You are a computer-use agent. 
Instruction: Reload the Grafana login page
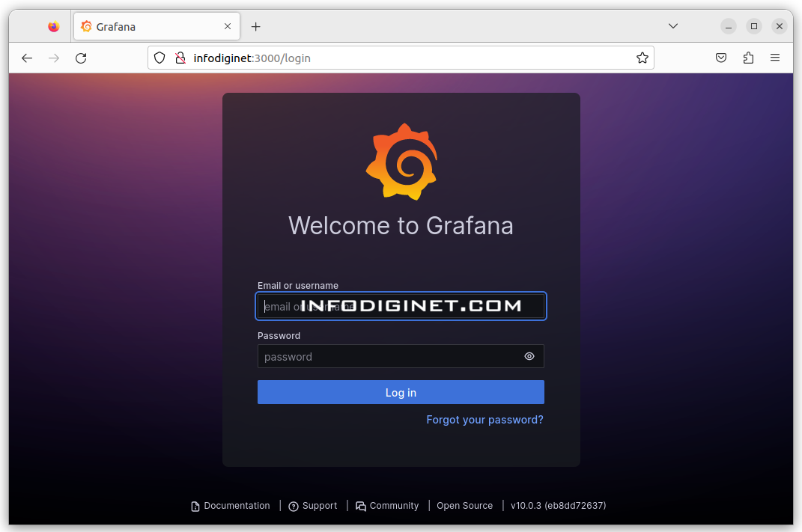click(x=81, y=58)
